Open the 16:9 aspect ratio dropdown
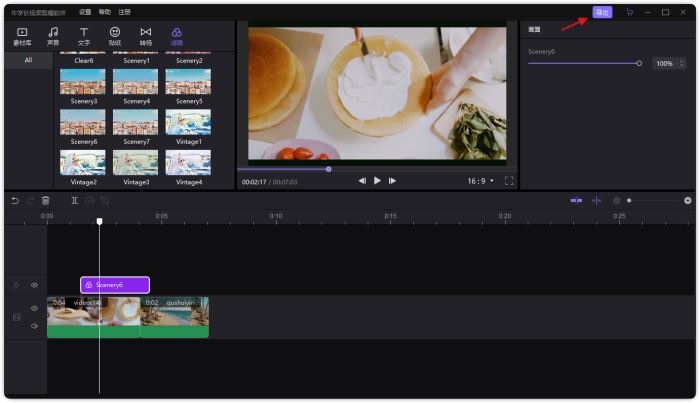Screen dimensions: 700x403 480,181
